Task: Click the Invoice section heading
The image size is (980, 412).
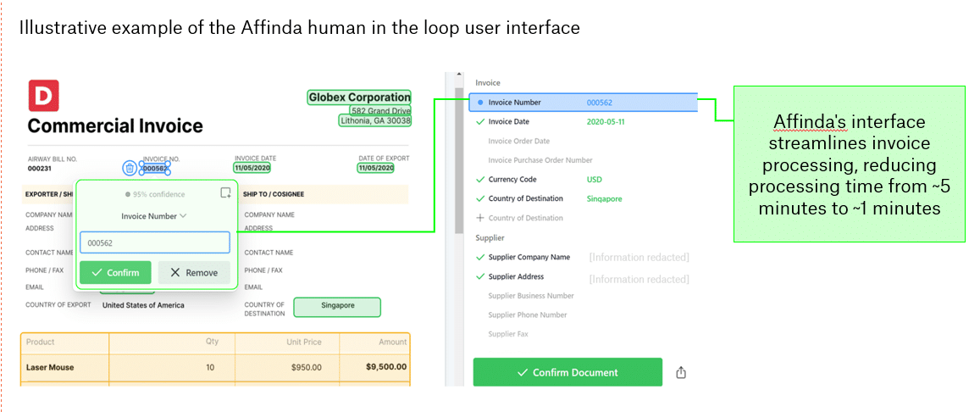Action: point(488,82)
